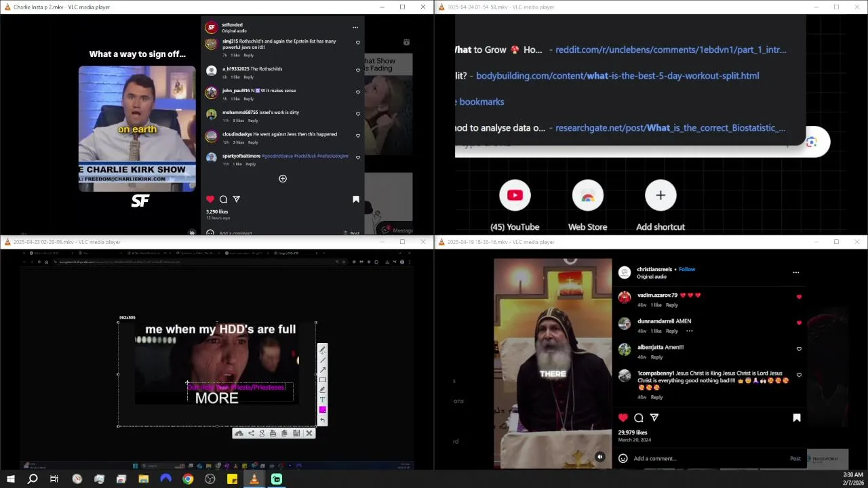Image resolution: width=868 pixels, height=488 pixels.
Task: Select the Marker highlighter tool
Action: tap(322, 390)
